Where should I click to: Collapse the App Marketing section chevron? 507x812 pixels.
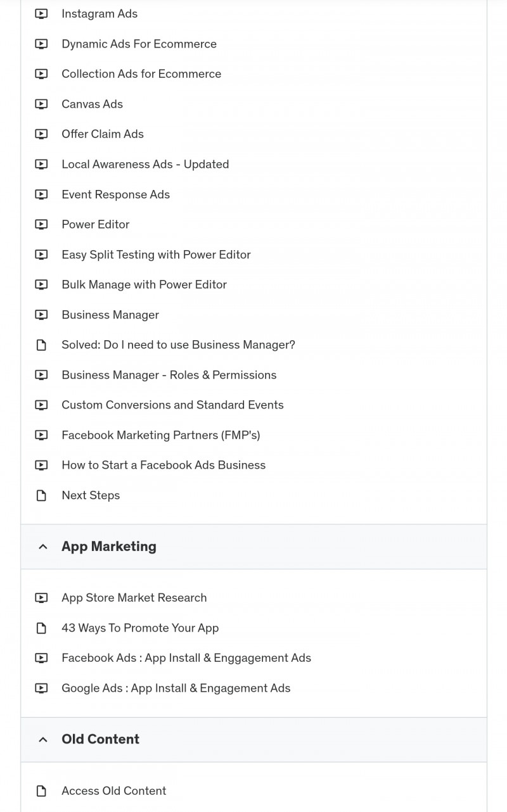(x=43, y=547)
